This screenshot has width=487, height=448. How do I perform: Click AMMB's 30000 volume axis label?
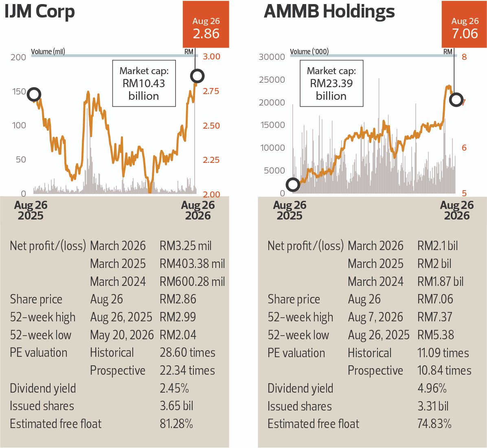point(272,57)
